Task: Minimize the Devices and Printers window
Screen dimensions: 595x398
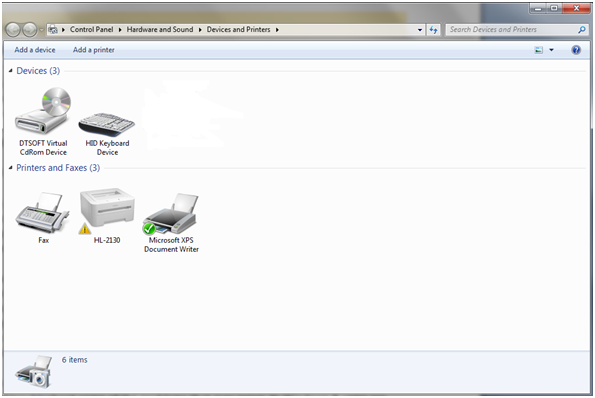Action: 538,8
